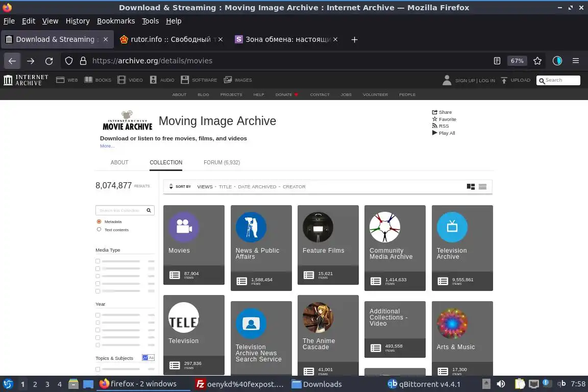The height and width of the screenshot is (392, 588).
Task: Open Downloads folder in taskbar
Action: pyautogui.click(x=317, y=384)
